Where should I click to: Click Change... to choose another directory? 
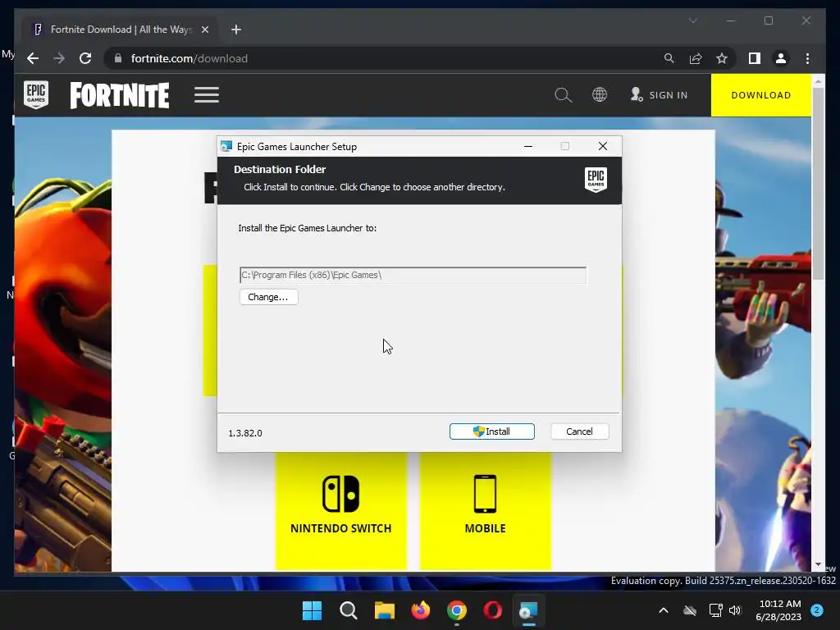click(x=268, y=297)
